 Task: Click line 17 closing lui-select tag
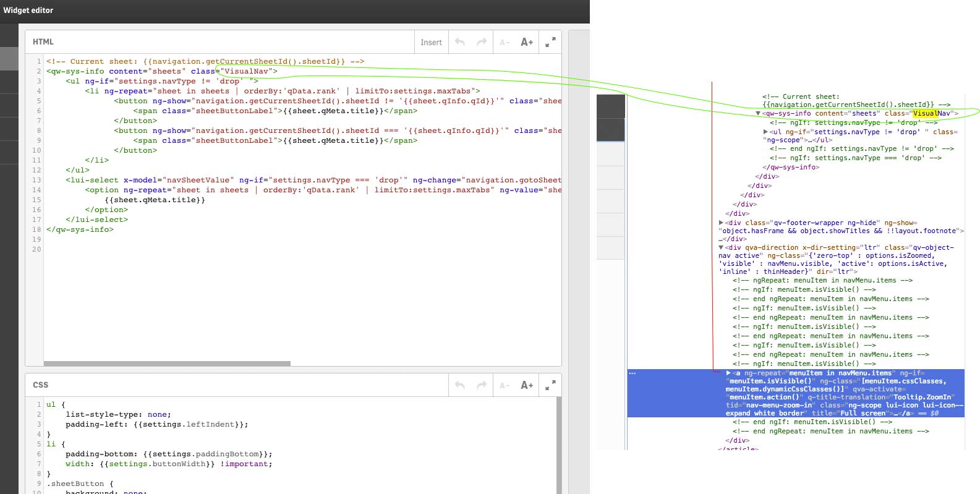[x=97, y=219]
